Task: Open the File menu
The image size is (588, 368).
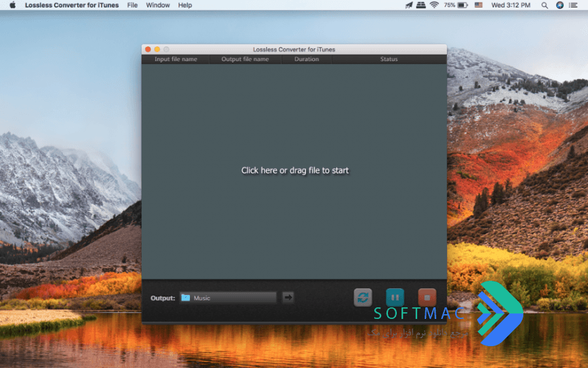Action: 133,5
